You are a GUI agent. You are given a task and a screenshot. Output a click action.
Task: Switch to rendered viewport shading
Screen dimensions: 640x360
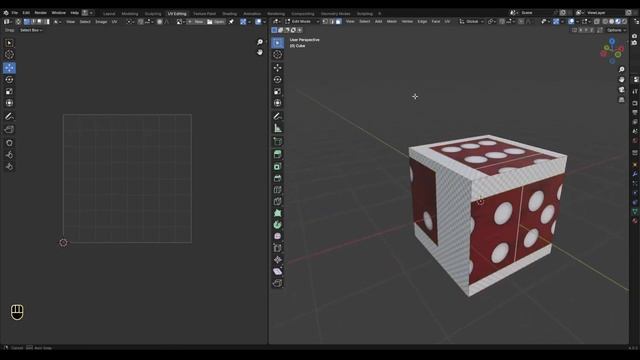click(624, 21)
